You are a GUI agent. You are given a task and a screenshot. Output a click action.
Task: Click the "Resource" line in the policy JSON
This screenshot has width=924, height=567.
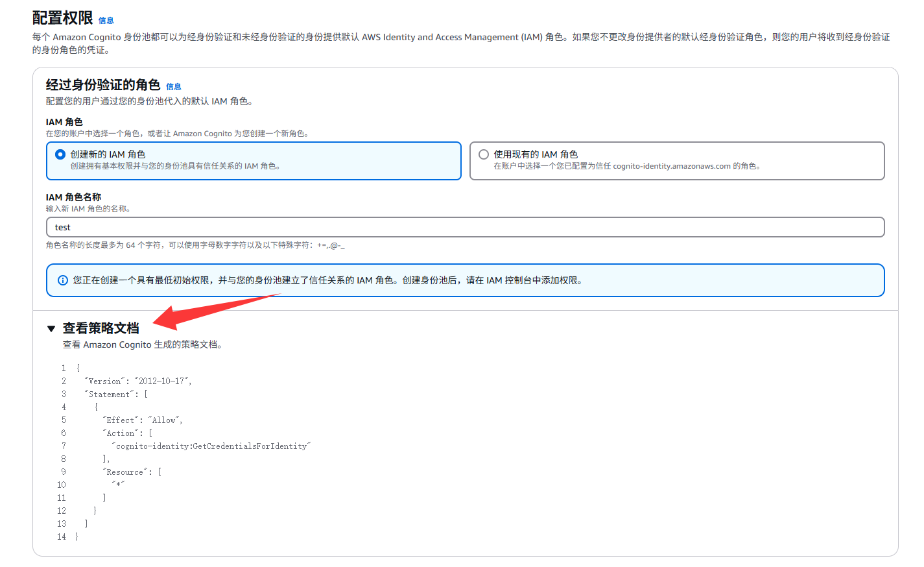132,472
